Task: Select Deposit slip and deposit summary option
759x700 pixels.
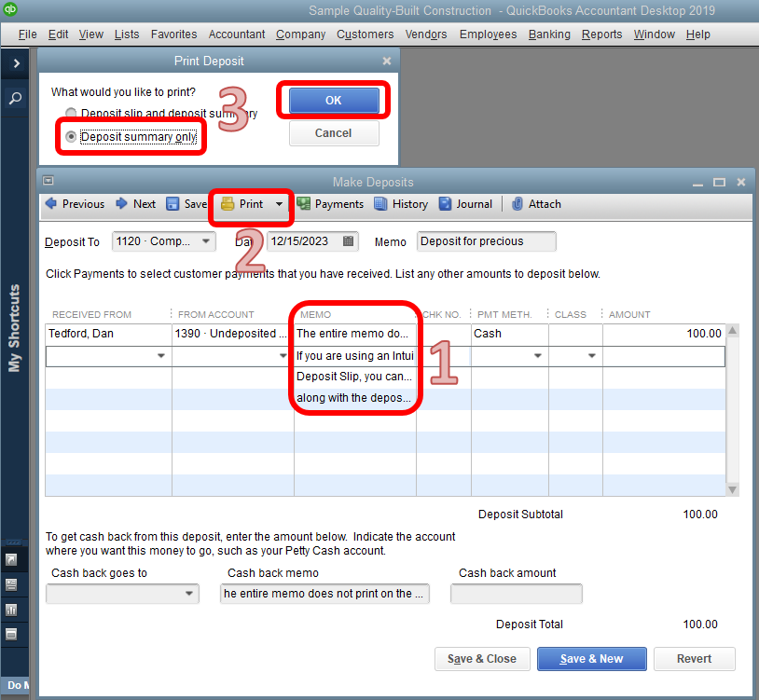Action: [71, 113]
